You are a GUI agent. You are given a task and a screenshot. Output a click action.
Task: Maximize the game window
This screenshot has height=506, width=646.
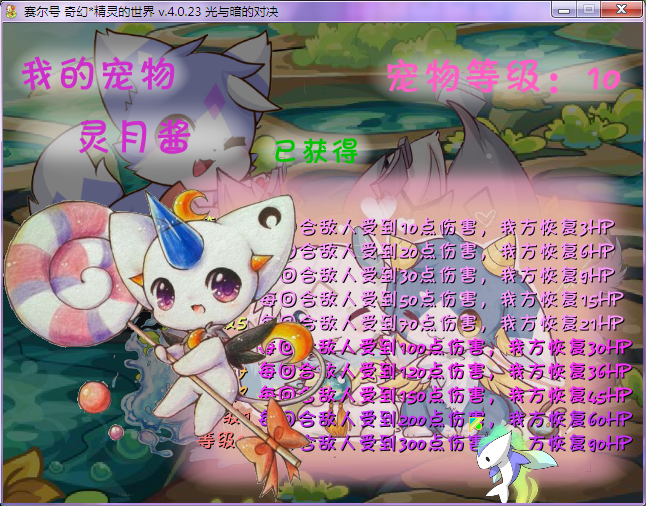[589, 9]
